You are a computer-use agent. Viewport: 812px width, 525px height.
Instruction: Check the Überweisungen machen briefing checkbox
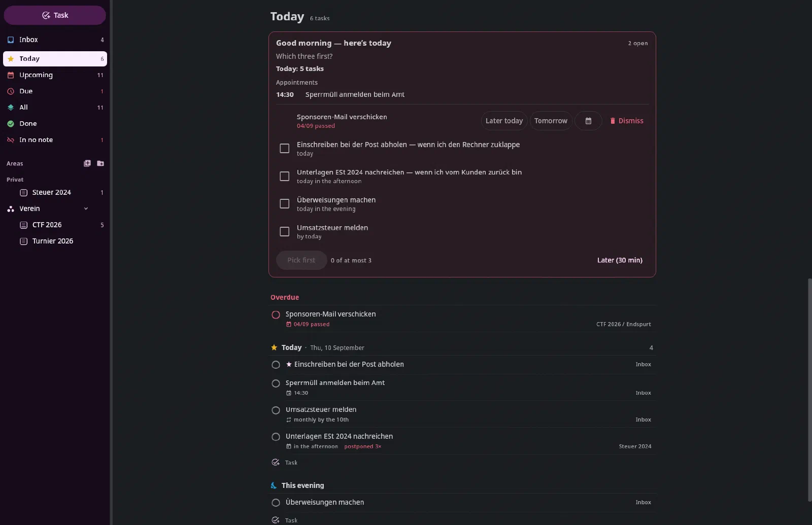point(285,203)
